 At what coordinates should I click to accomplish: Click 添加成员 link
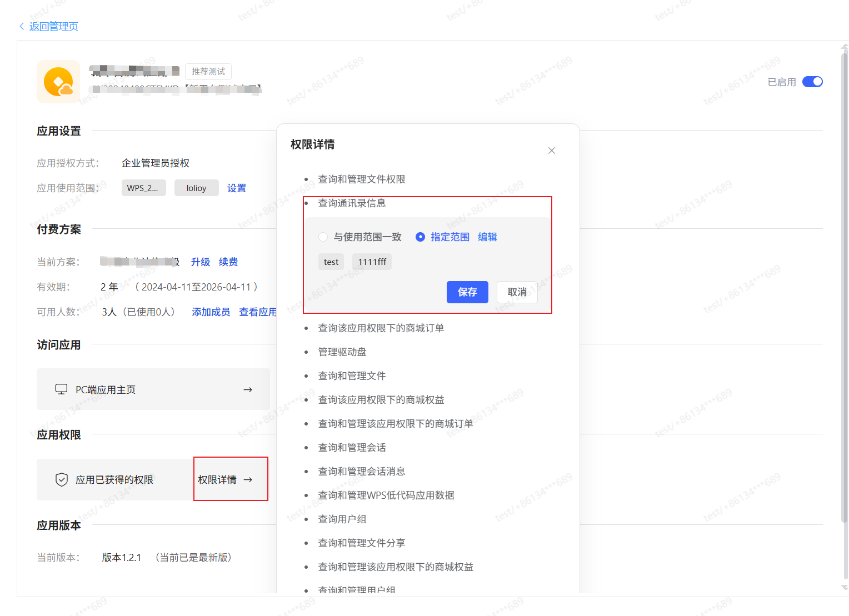click(211, 312)
